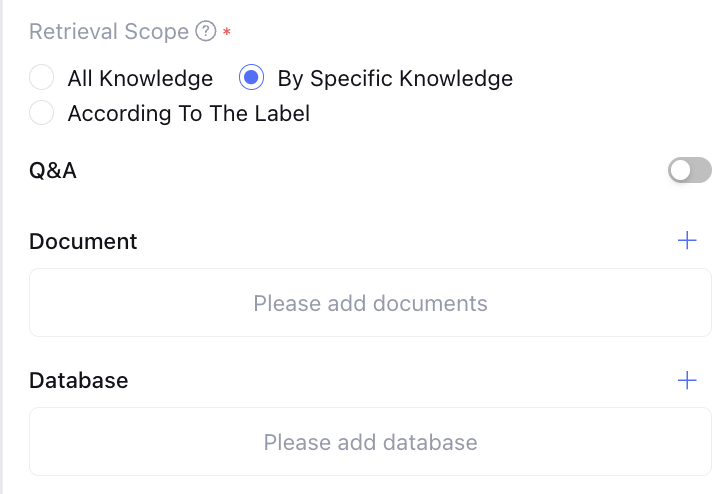Click the 'Please add documents' placeholder text
Screen dimensions: 728x494
370,302
